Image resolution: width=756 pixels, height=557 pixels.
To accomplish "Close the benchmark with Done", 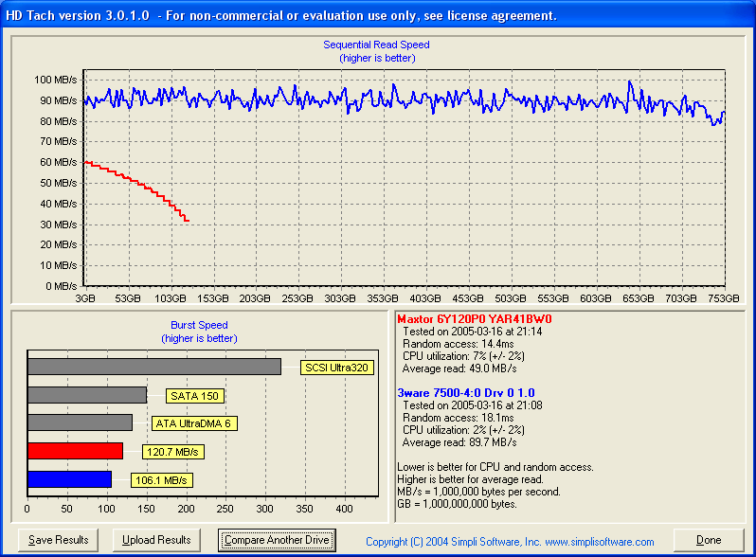I will [x=709, y=540].
